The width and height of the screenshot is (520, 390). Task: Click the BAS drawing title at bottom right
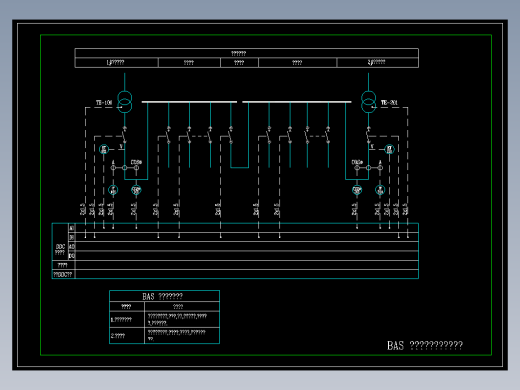pyautogui.click(x=425, y=346)
